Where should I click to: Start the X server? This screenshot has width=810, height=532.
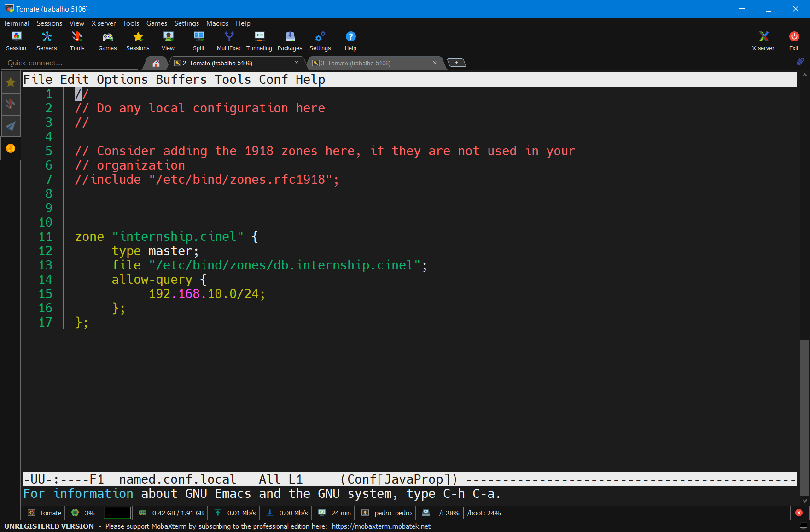(x=763, y=41)
